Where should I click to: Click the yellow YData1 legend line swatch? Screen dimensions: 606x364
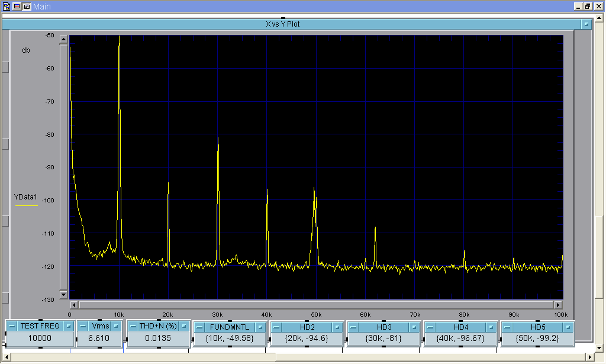[x=26, y=205]
